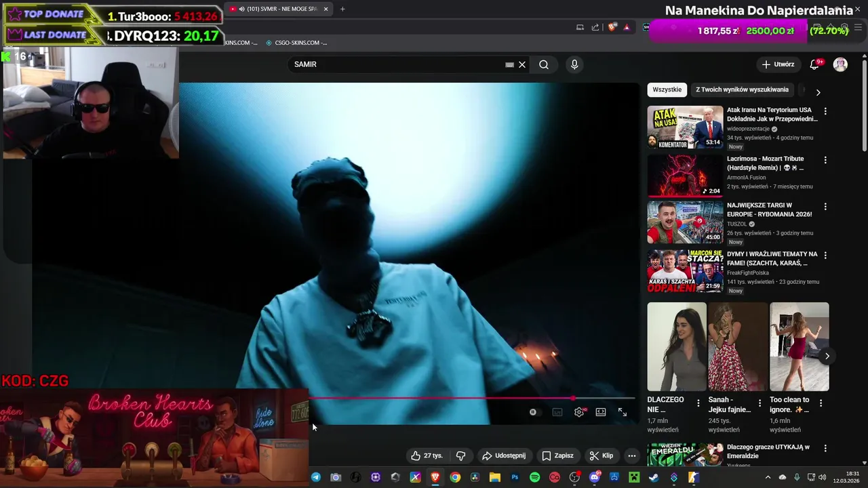Image resolution: width=868 pixels, height=488 pixels.
Task: Click the Brave Shields lion icon in the address bar
Action: 612,27
